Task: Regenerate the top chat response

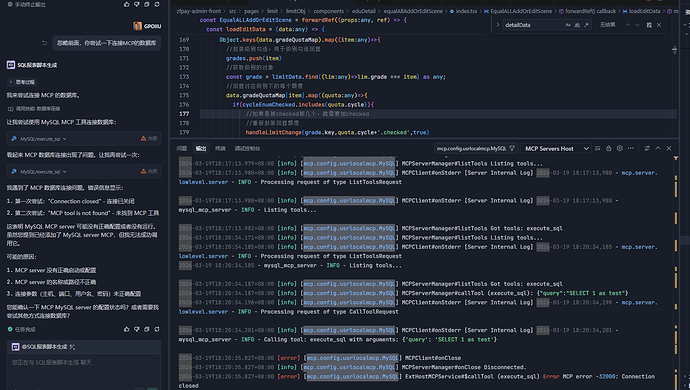Action: click(157, 4)
